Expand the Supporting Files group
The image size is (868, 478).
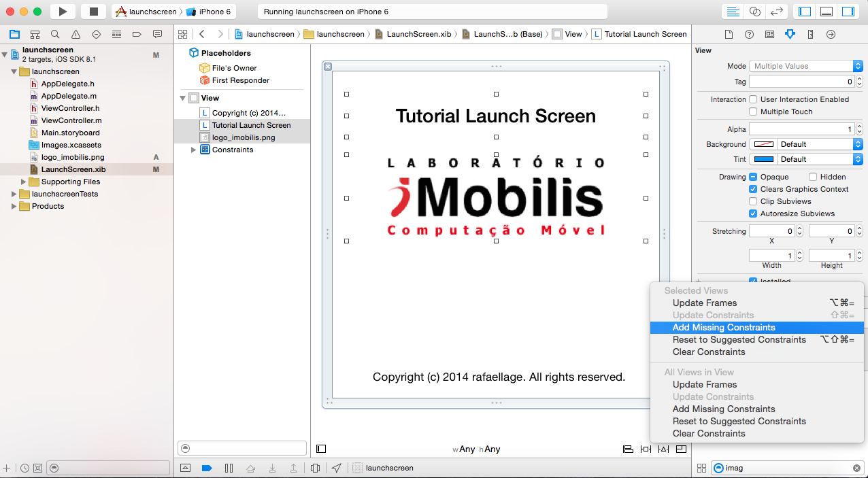[24, 182]
